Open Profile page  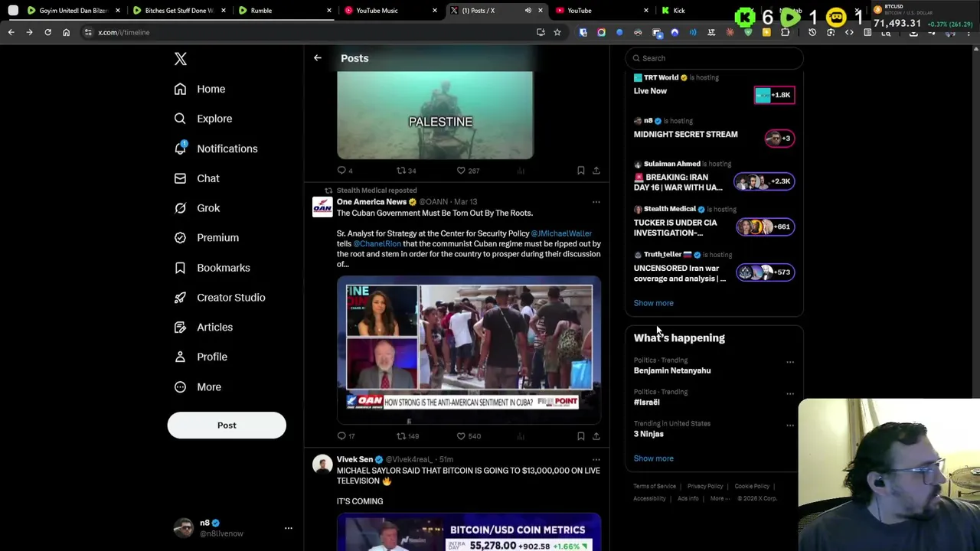point(201,357)
